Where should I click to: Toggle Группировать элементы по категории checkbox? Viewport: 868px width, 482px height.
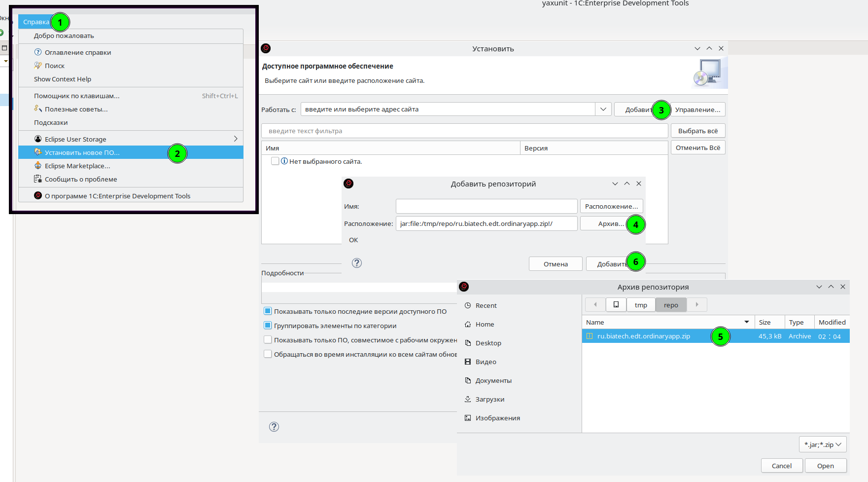pyautogui.click(x=268, y=325)
